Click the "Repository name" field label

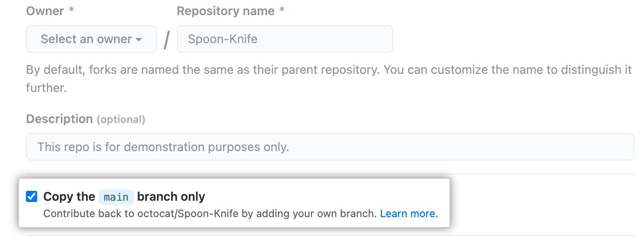pos(226,11)
